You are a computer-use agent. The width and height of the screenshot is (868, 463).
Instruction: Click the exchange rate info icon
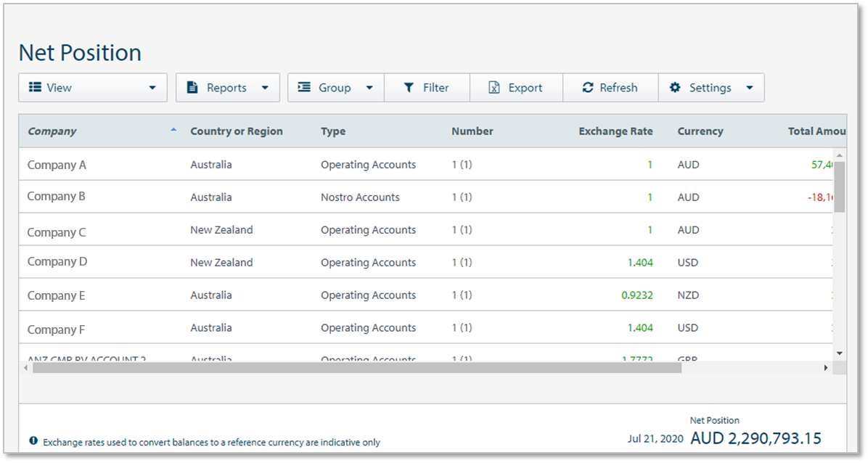coord(33,441)
